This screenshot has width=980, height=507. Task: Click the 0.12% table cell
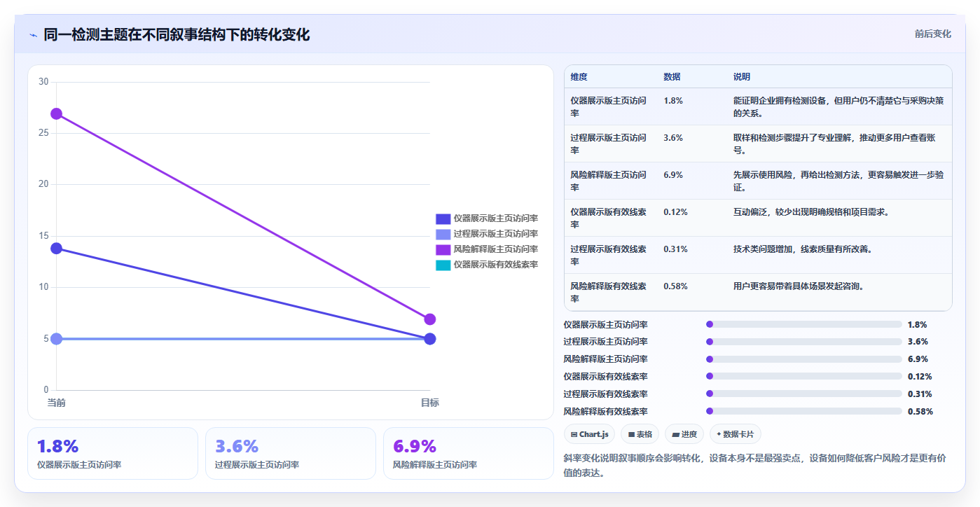[675, 211]
